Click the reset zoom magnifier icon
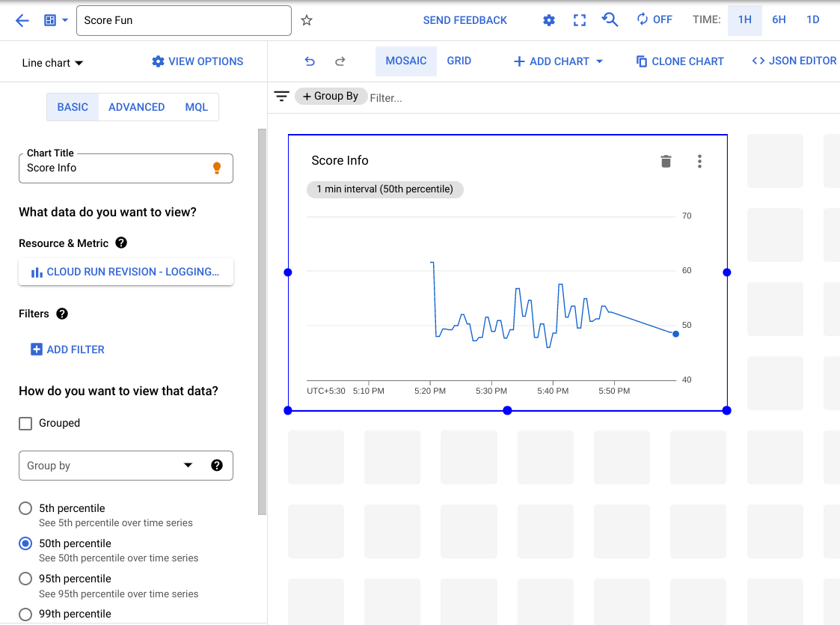Image resolution: width=840 pixels, height=625 pixels. pos(610,19)
